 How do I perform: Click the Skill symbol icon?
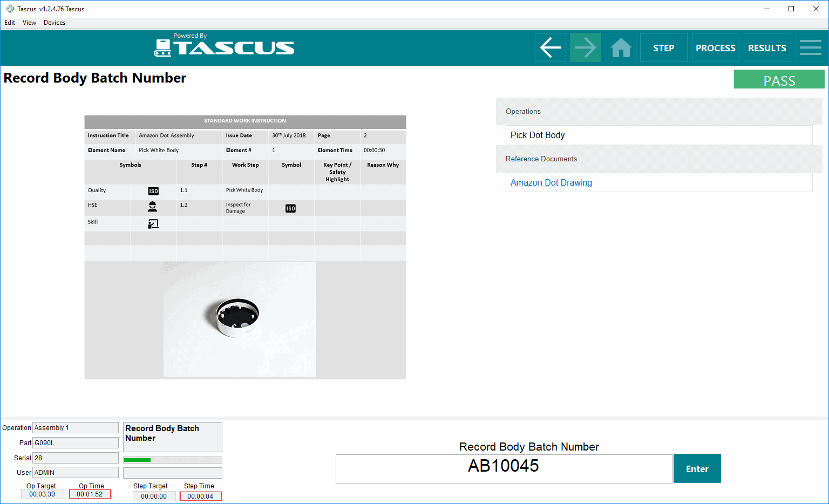tap(153, 223)
